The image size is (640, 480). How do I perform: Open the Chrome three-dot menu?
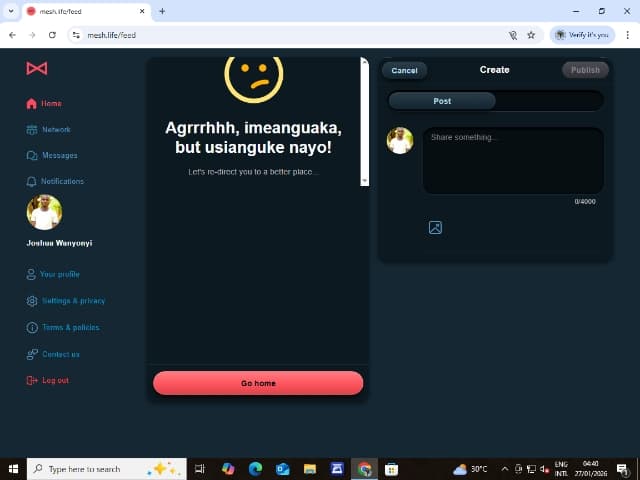[x=627, y=35]
